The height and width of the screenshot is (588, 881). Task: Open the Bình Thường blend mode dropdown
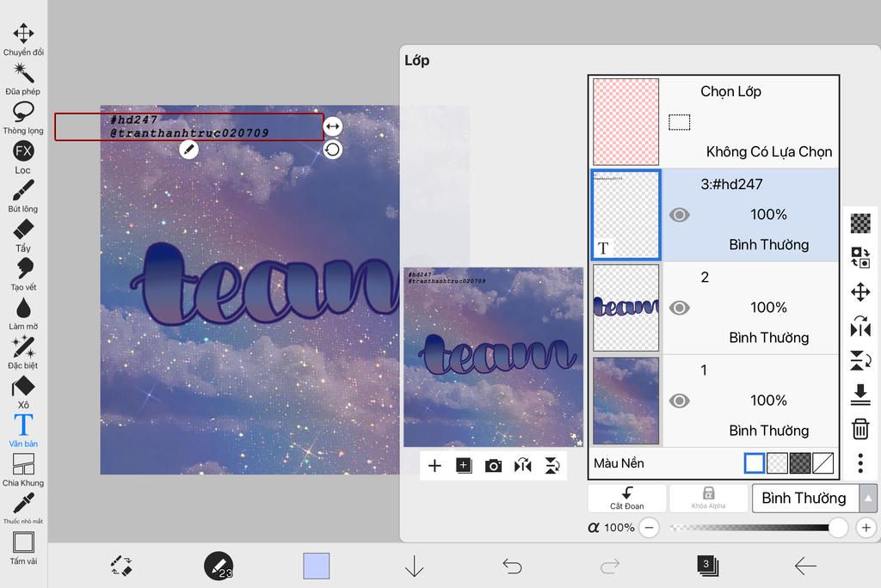[813, 499]
